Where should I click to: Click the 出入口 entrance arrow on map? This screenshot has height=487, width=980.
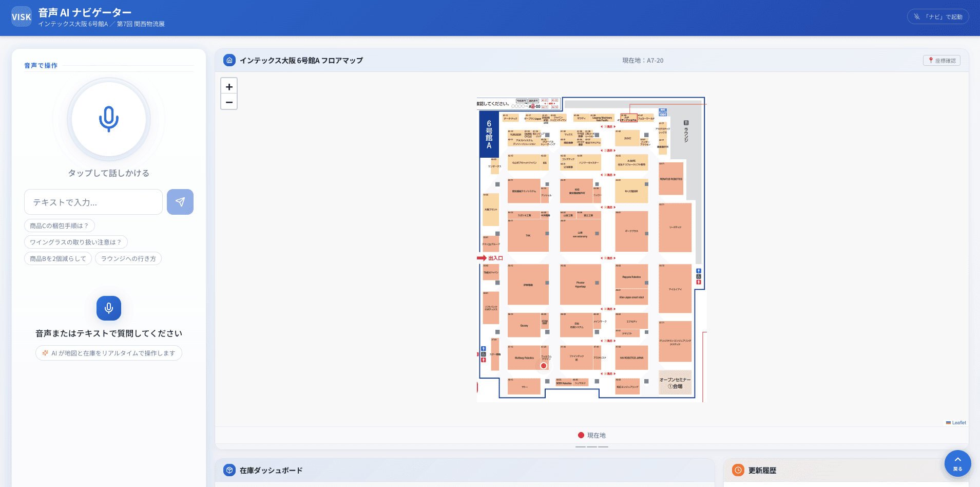[x=490, y=258]
